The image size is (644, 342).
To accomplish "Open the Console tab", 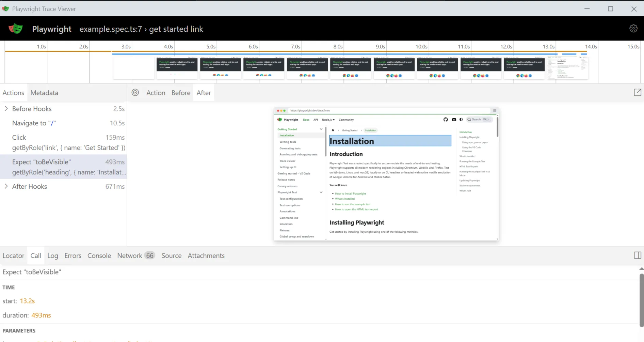I will click(99, 255).
